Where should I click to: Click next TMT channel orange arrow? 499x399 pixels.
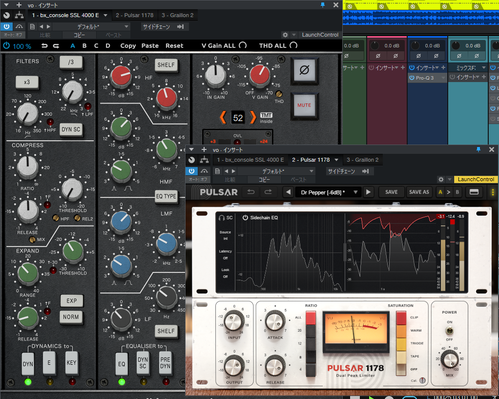tap(253, 117)
